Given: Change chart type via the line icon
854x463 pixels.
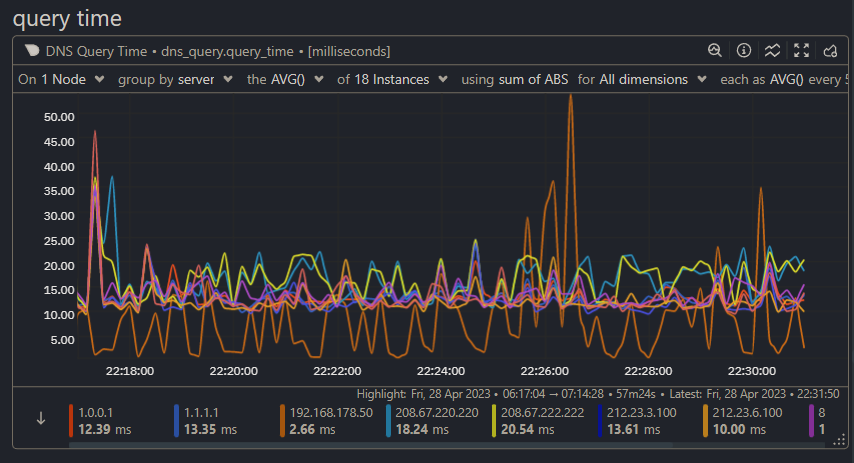Looking at the screenshot, I should tap(772, 51).
